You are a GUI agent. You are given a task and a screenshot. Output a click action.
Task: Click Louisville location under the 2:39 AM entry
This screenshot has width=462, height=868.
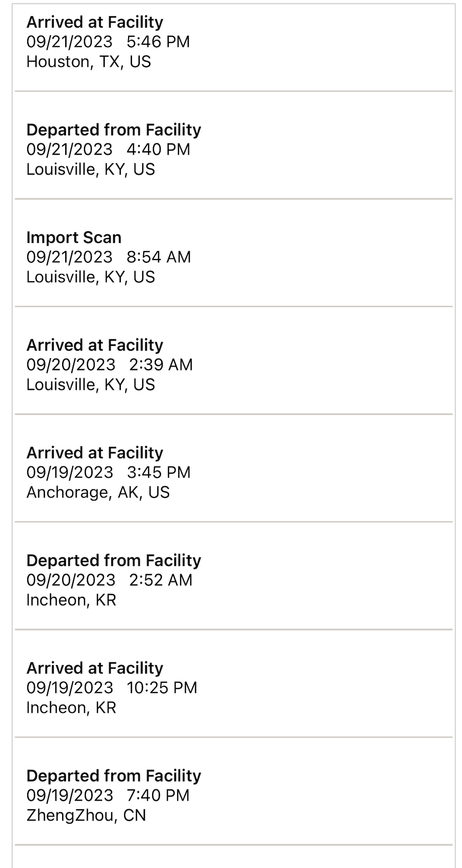[x=91, y=385]
